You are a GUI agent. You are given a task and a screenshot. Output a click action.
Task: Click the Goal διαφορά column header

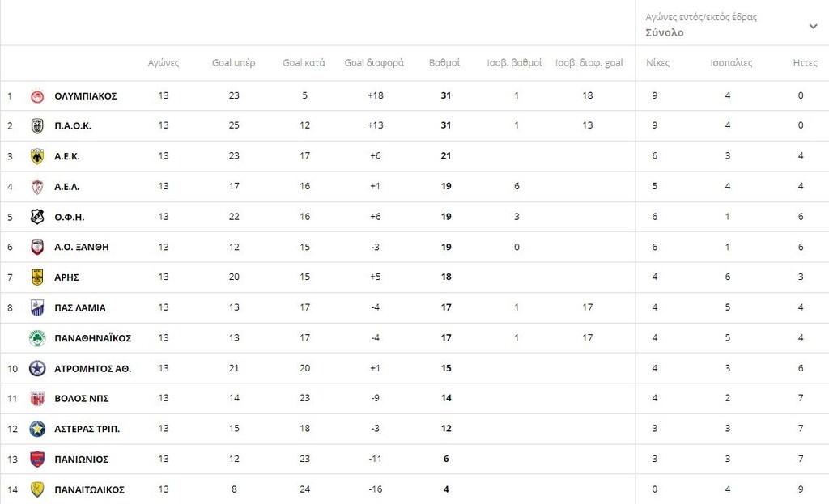pos(374,63)
